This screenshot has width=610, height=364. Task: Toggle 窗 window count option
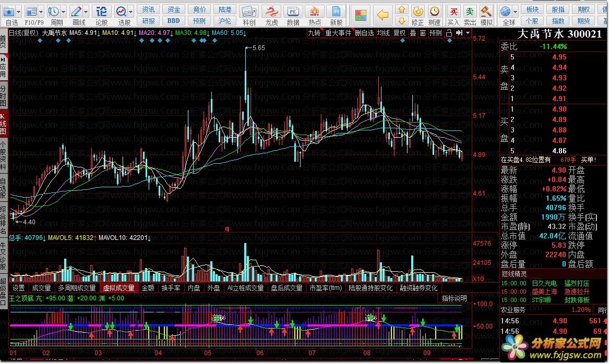423,33
